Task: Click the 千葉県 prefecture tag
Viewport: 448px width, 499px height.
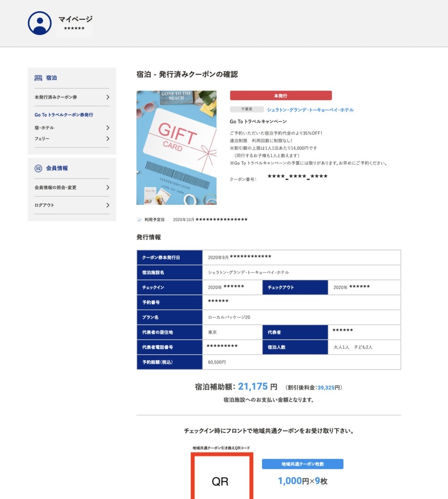Action: [x=247, y=109]
